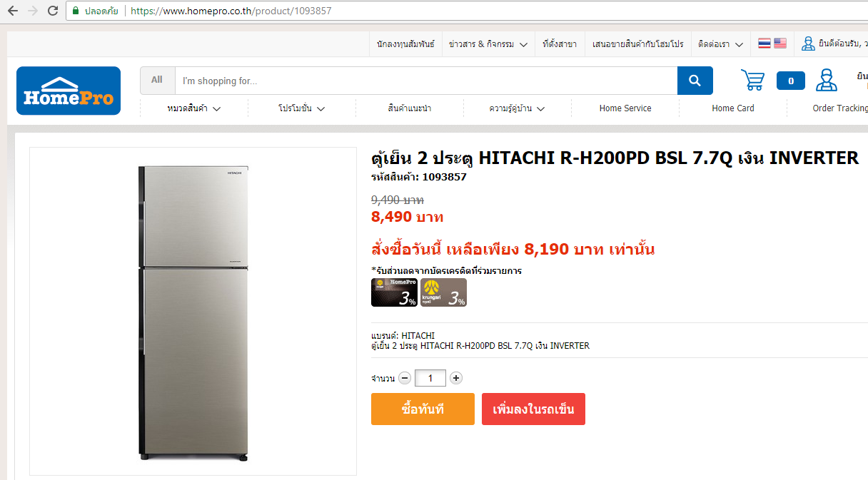This screenshot has width=868, height=480.
Task: Open the shopping cart icon
Action: point(752,80)
